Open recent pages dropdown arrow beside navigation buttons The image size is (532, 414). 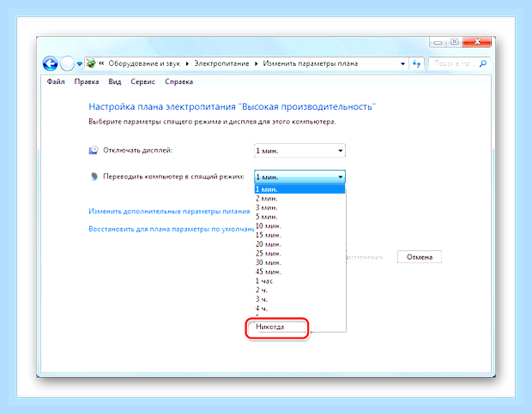point(80,63)
